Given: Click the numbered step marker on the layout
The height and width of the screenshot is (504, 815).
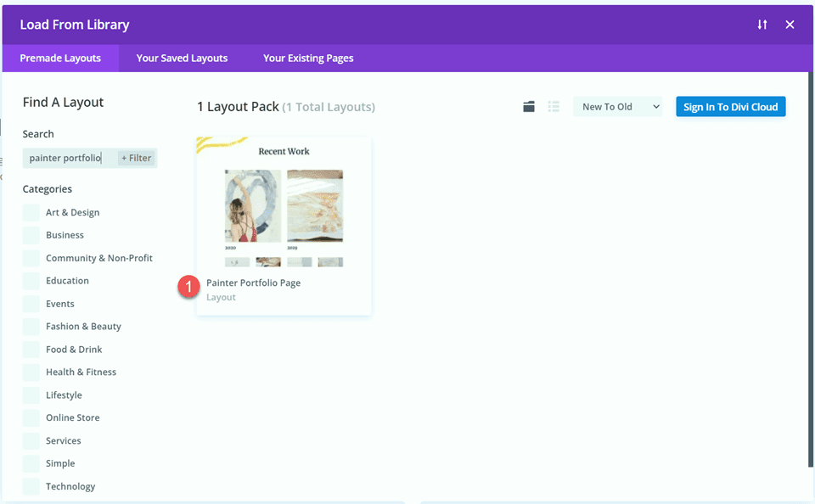Looking at the screenshot, I should (x=188, y=288).
